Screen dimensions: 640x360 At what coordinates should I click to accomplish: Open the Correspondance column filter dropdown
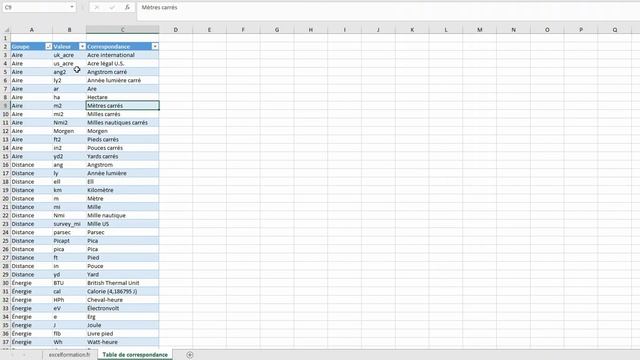click(155, 47)
